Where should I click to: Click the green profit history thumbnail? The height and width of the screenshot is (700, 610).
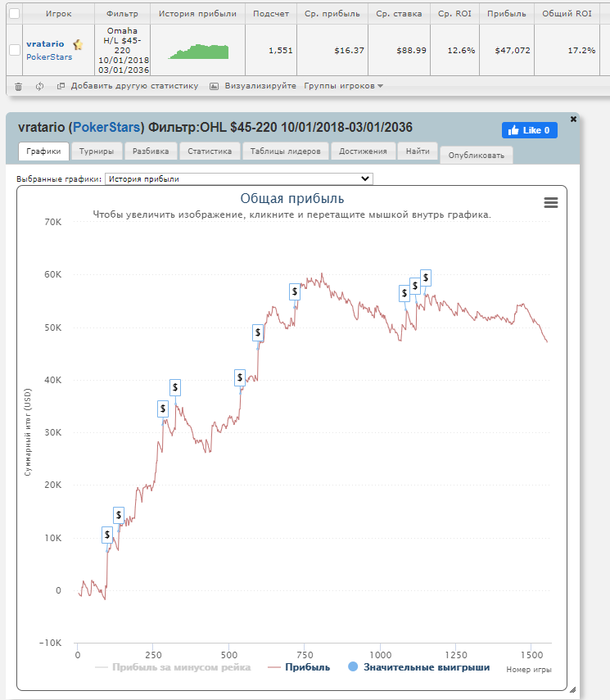tap(199, 52)
